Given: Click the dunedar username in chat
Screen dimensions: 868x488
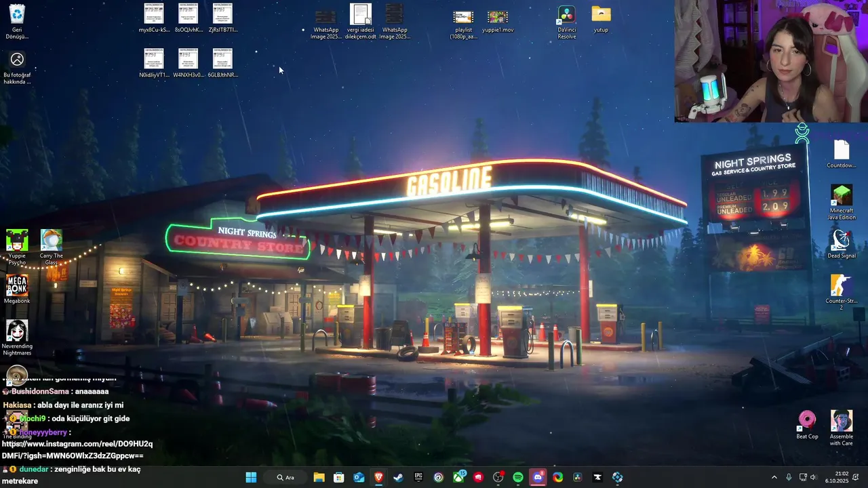Looking at the screenshot, I should (x=35, y=468).
